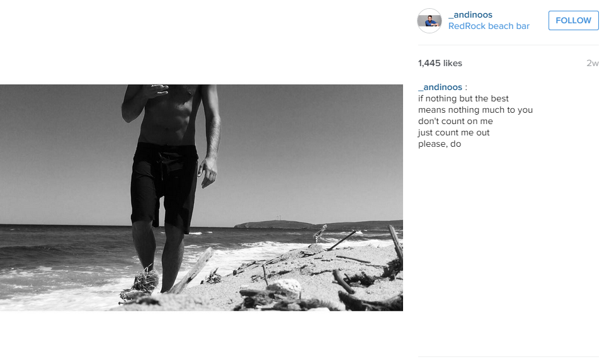Click caption line 'just count me out'

click(453, 132)
